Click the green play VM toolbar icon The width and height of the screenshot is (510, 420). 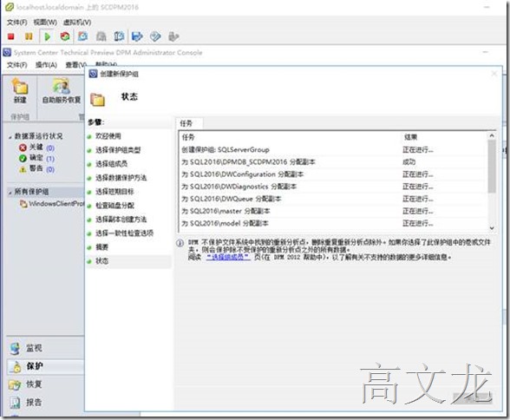(x=47, y=36)
